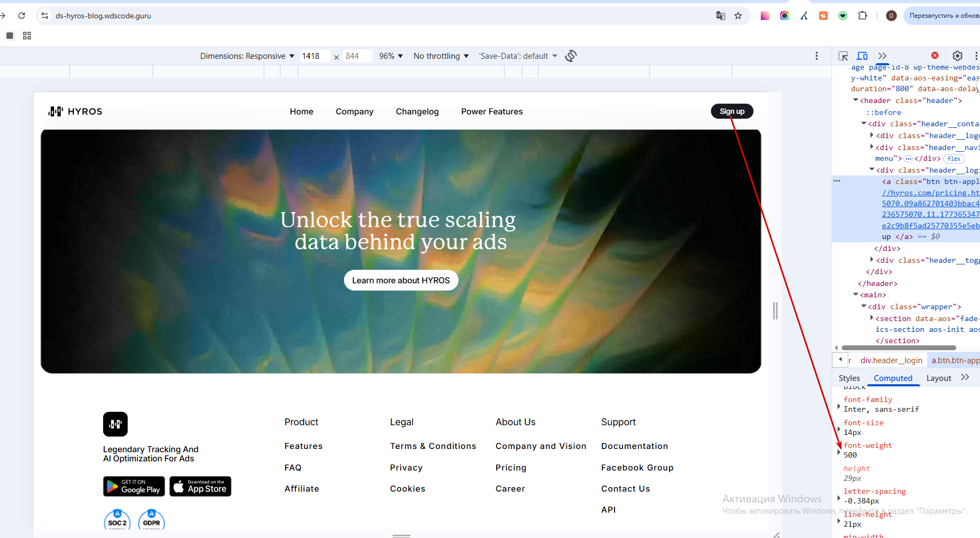Collapse the wrapper div node

[x=863, y=307]
